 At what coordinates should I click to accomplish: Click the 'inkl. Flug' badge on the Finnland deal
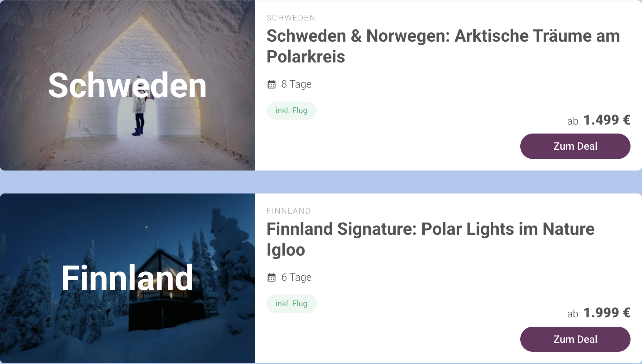click(x=291, y=303)
